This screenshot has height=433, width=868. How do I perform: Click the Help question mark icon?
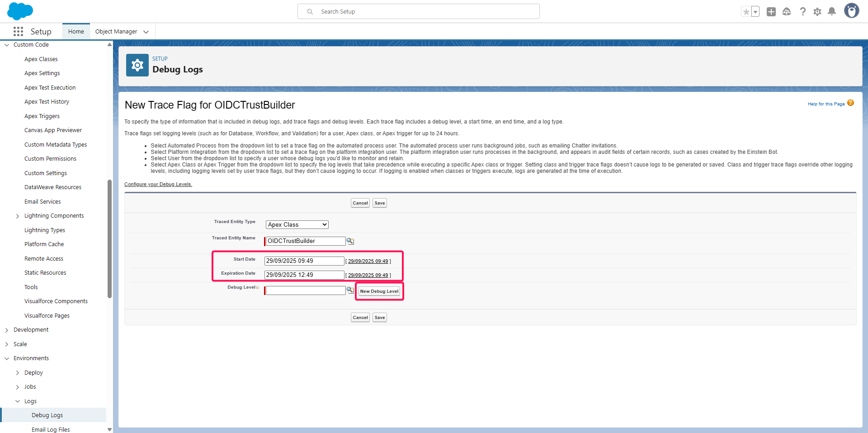click(802, 12)
